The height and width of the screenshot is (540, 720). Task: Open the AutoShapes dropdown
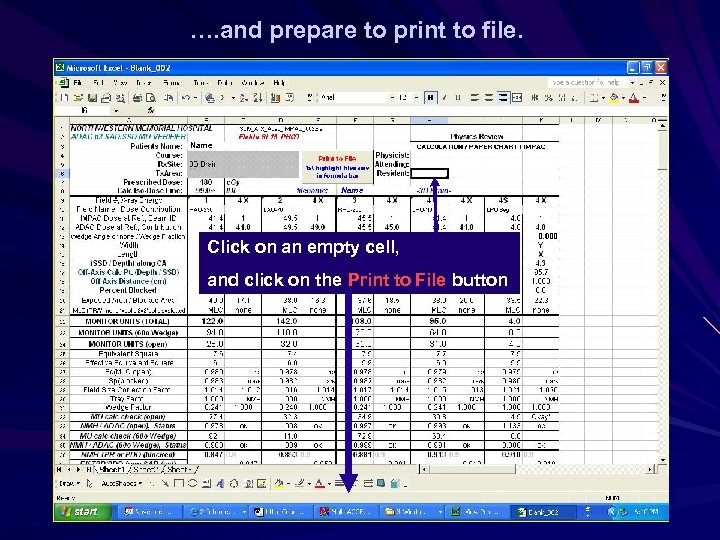(121, 483)
